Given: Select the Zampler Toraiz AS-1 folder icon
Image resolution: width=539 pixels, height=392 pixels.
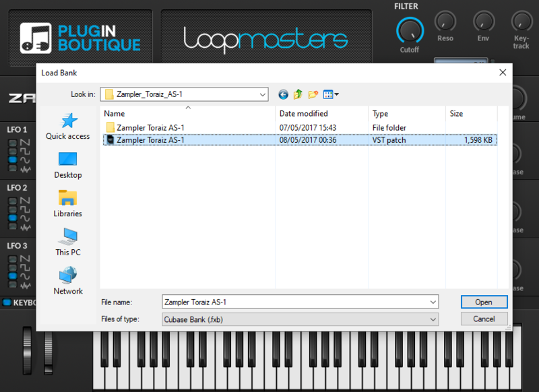Looking at the screenshot, I should [x=110, y=127].
